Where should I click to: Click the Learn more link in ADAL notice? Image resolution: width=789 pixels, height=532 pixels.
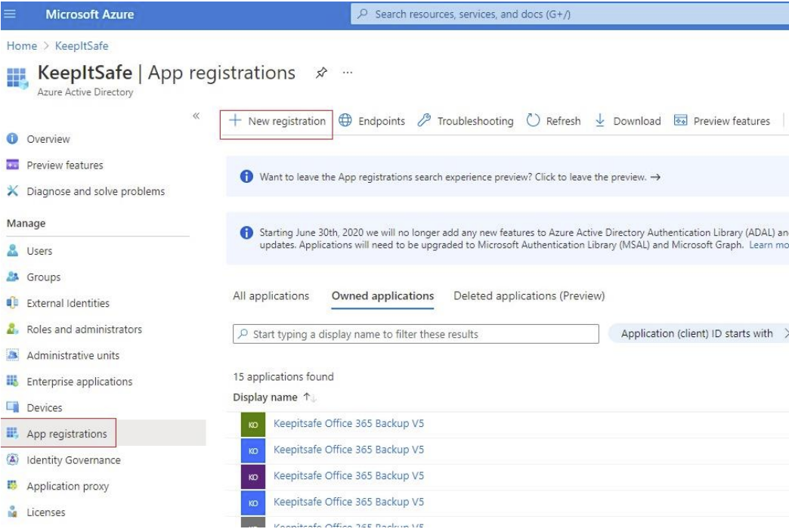(x=769, y=245)
